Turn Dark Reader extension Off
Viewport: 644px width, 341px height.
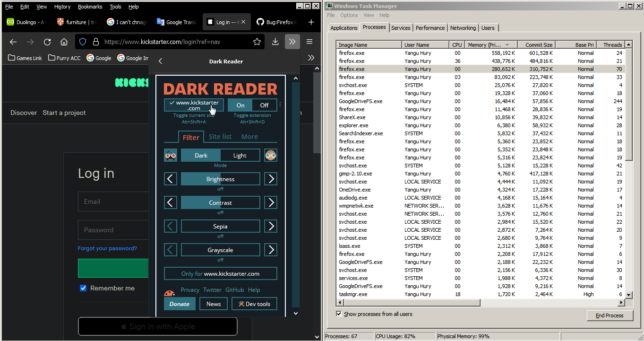(265, 105)
